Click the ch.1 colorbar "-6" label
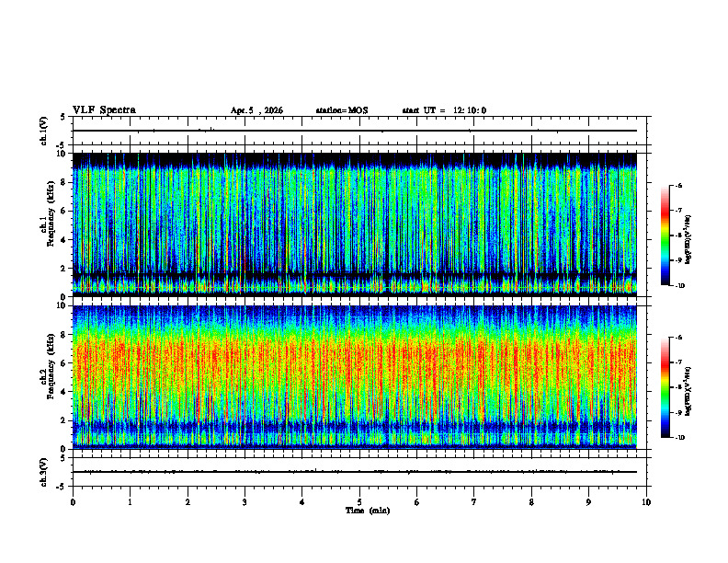Screen dimensions: 728x563 coord(677,185)
